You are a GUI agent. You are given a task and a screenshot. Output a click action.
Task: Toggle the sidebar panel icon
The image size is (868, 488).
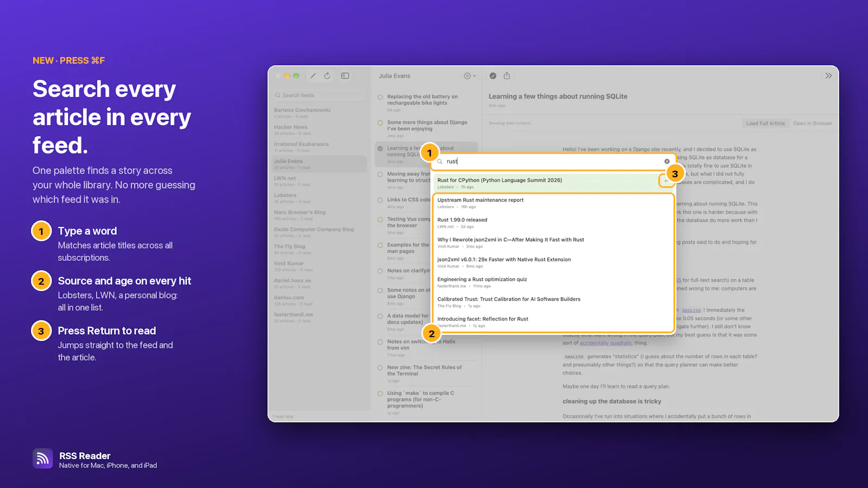pos(345,76)
